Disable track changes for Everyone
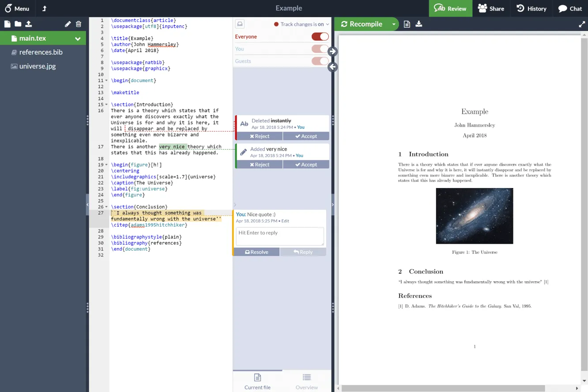The image size is (588, 392). pos(320,37)
